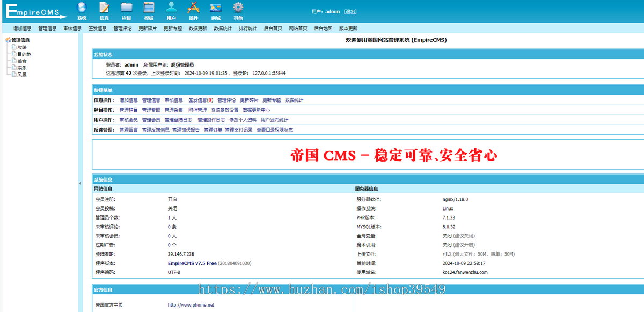Image resolution: width=644 pixels, height=312 pixels.
Task: Open the 系统参数设置 quick link
Action: (x=225, y=110)
